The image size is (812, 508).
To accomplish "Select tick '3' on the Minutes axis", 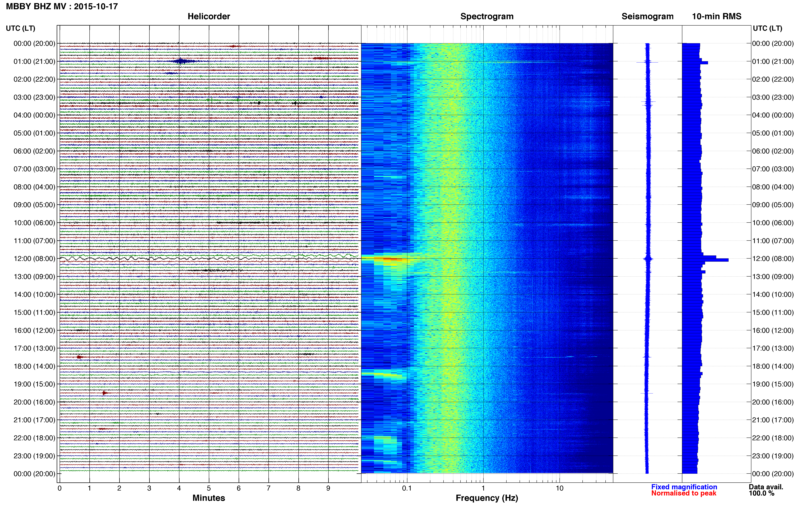I will click(x=149, y=488).
